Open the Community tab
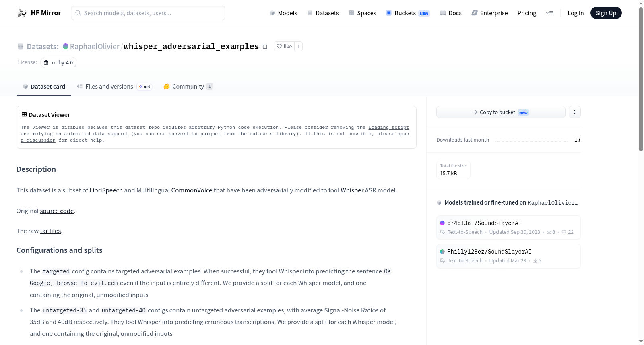The width and height of the screenshot is (644, 345). (188, 87)
